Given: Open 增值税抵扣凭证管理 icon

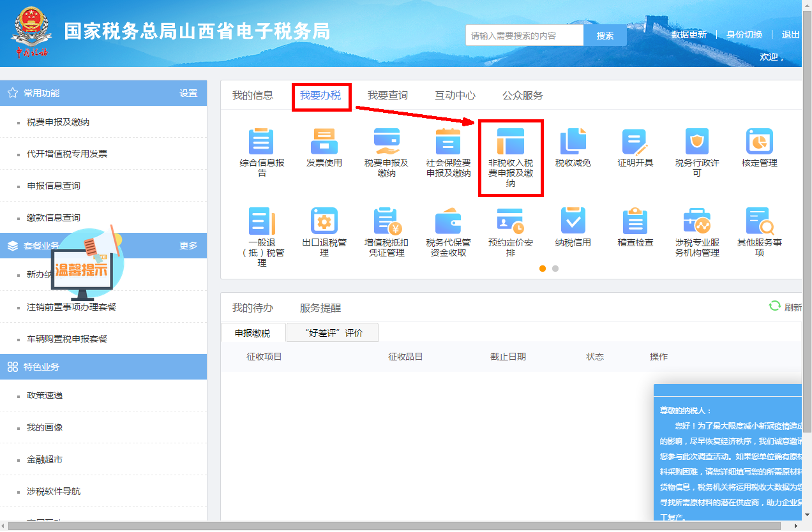Looking at the screenshot, I should coord(387,221).
